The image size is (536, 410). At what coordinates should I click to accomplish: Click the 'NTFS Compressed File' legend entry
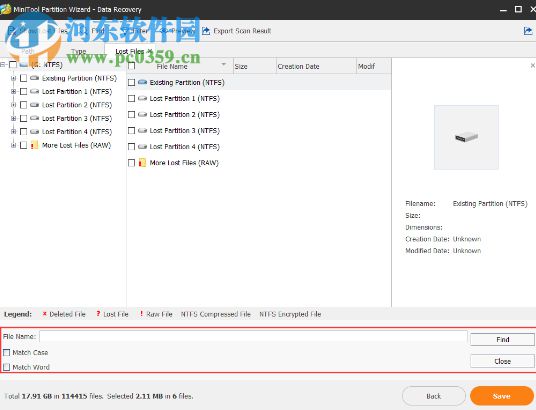[215, 314]
